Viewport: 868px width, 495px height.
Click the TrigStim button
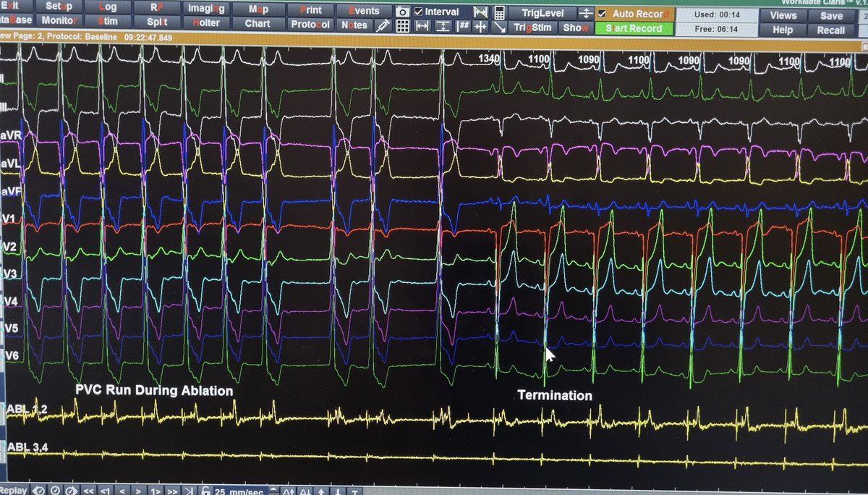(x=534, y=27)
